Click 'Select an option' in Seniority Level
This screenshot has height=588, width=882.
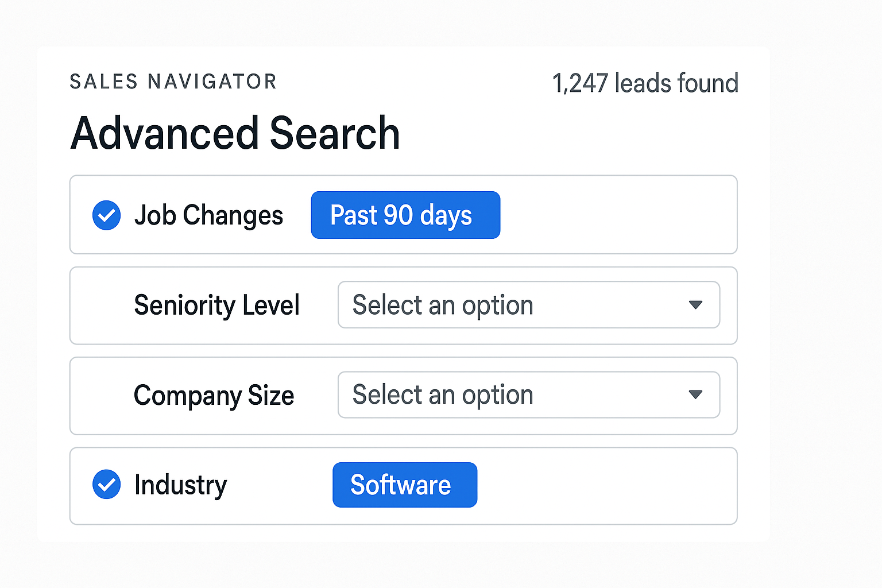(443, 305)
